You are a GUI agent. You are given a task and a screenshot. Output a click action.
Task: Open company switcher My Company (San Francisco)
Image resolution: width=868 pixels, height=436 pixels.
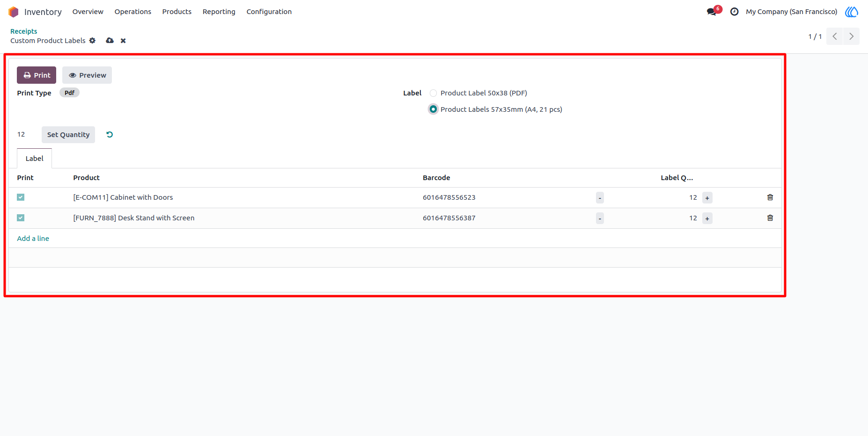(x=792, y=12)
